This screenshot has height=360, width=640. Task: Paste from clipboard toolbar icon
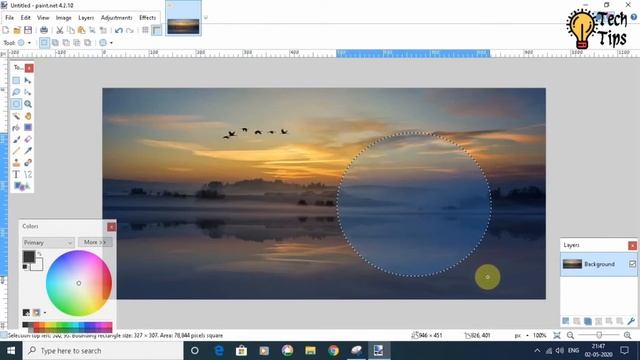click(x=81, y=30)
